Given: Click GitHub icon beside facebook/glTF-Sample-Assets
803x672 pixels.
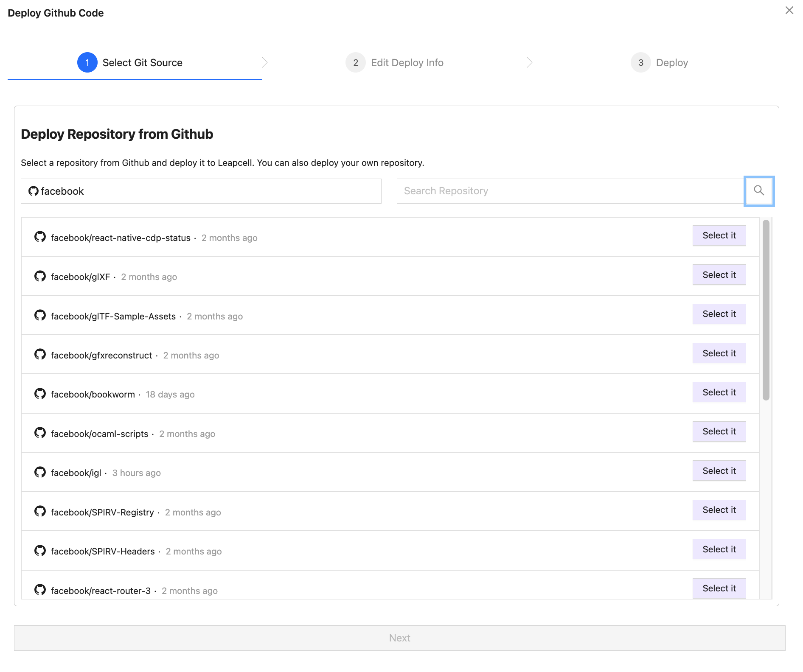Looking at the screenshot, I should (x=40, y=315).
